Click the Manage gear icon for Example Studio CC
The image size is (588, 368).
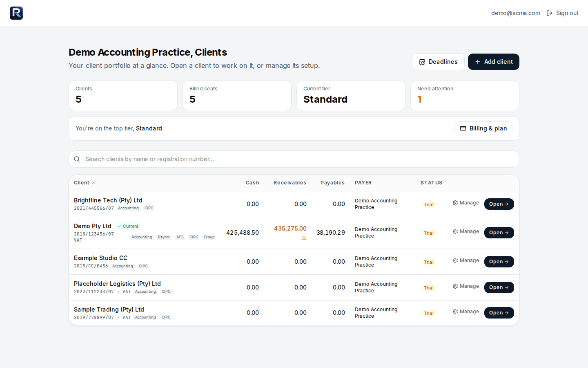pos(455,260)
